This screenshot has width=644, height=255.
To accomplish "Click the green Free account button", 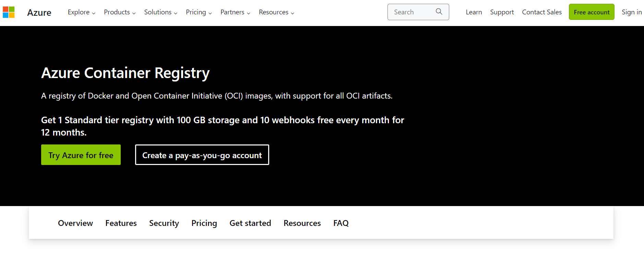I will pyautogui.click(x=592, y=12).
